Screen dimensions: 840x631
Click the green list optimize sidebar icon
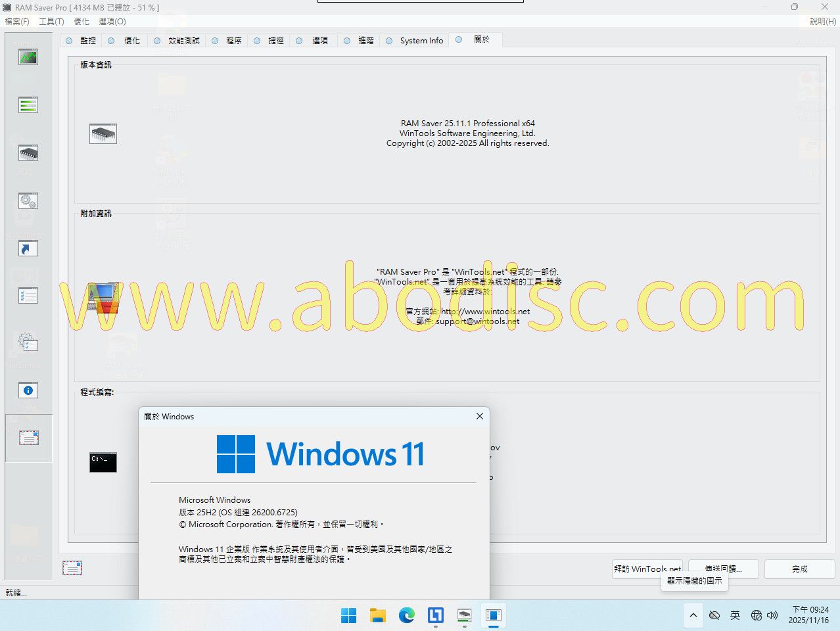pos(28,105)
